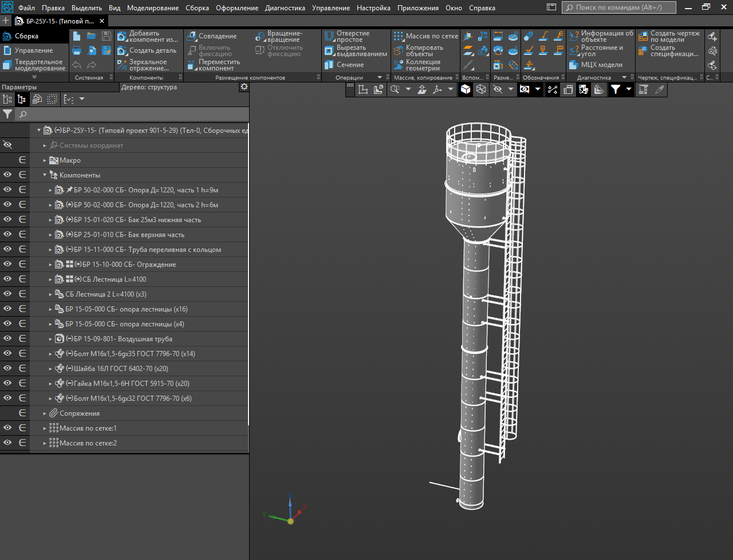The image size is (733, 560).
Task: Open Коллекция геометрии tool
Action: [x=417, y=65]
